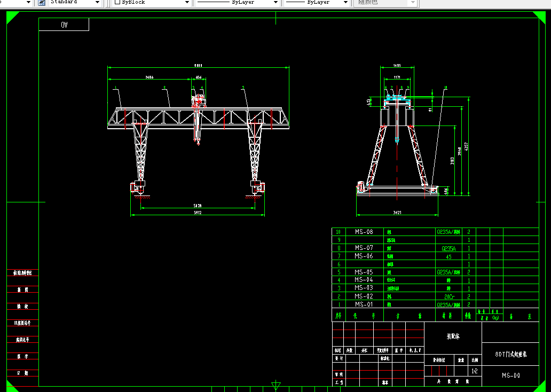Click item number 10 in parts list
This screenshot has height=392, width=551.
(x=339, y=232)
